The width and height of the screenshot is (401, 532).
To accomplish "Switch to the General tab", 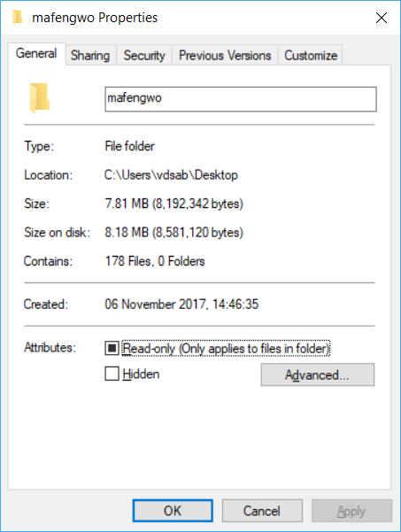I will 36,54.
